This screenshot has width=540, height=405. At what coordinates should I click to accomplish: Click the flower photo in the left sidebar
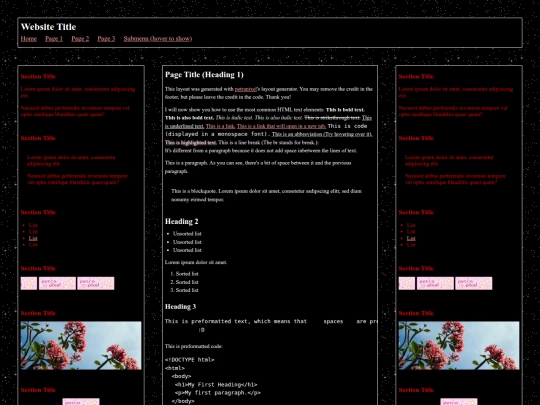81,345
